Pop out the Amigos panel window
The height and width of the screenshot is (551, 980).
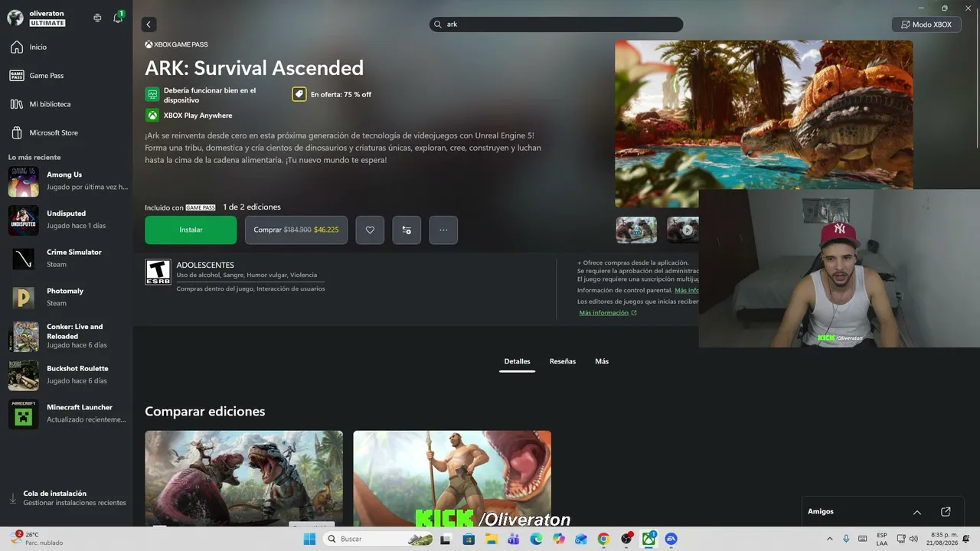coord(946,512)
